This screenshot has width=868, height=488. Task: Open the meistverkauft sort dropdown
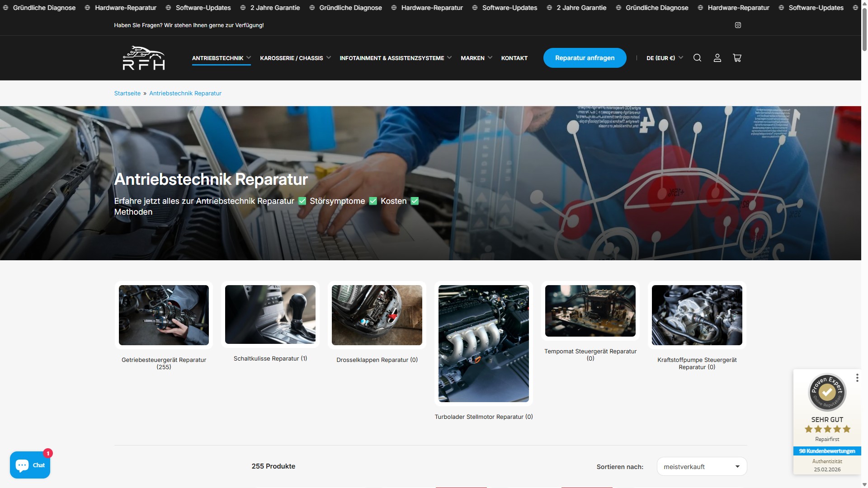pos(701,467)
